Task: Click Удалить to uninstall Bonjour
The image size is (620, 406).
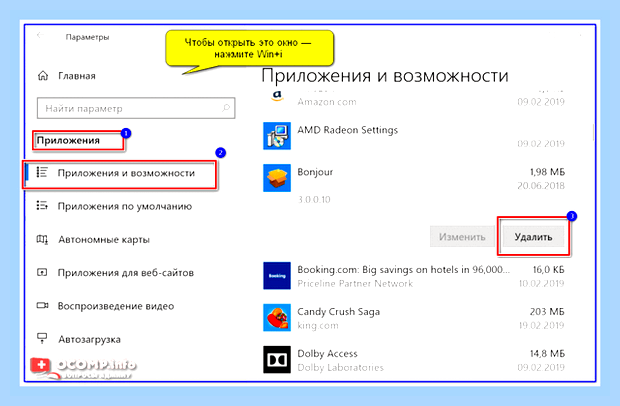Action: tap(533, 237)
